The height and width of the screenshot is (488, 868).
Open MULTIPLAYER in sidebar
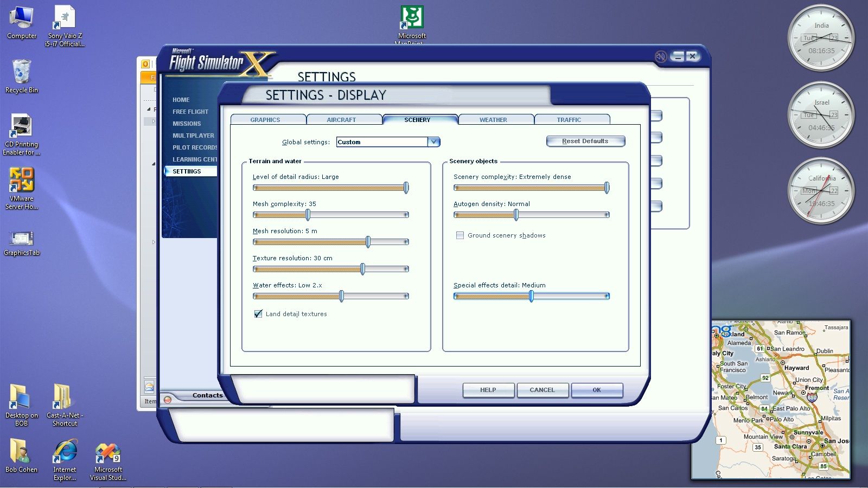[193, 136]
